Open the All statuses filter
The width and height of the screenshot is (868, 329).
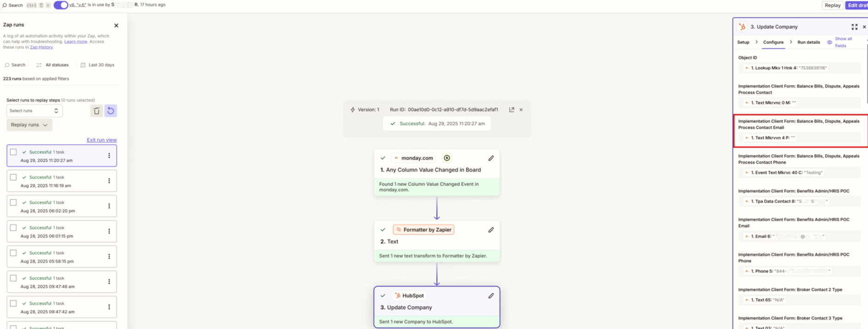(52, 65)
